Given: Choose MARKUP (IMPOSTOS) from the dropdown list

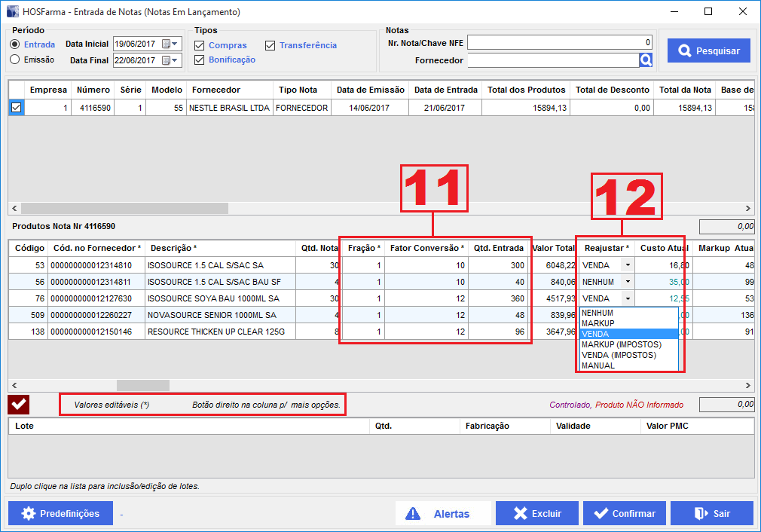Looking at the screenshot, I should tap(621, 344).
